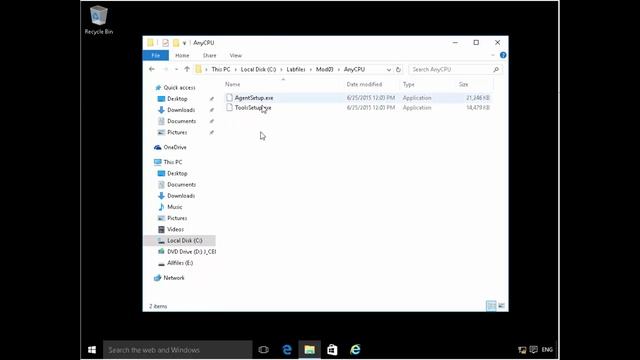The image size is (640, 360).
Task: Click the search magnifier icon
Action: pos(496,70)
